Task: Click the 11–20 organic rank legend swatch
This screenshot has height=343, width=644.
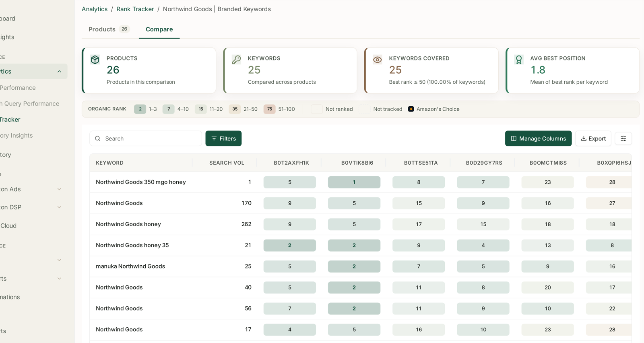Action: 201,109
